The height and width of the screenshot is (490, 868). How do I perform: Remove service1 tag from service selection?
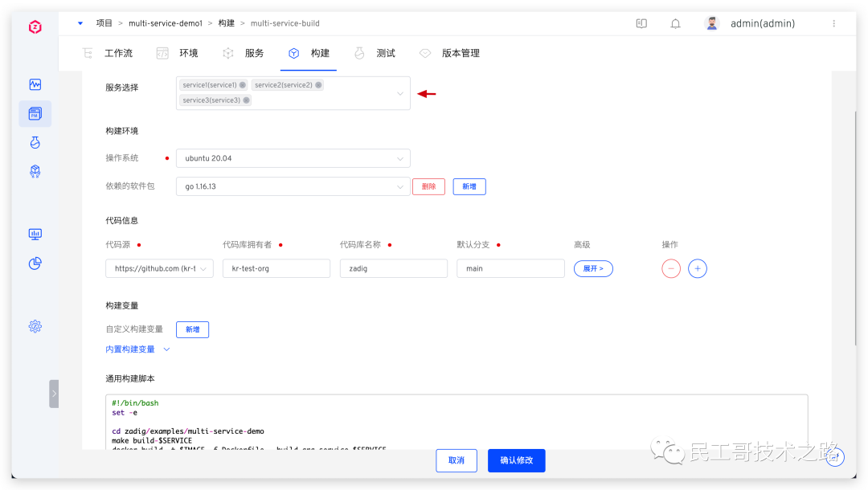pos(243,85)
